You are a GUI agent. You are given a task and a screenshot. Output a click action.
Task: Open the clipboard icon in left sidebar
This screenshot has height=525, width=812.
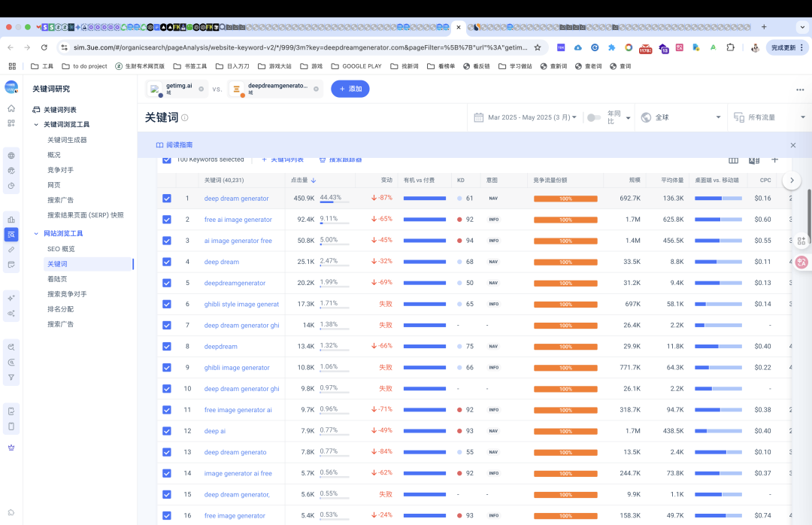[11, 426]
